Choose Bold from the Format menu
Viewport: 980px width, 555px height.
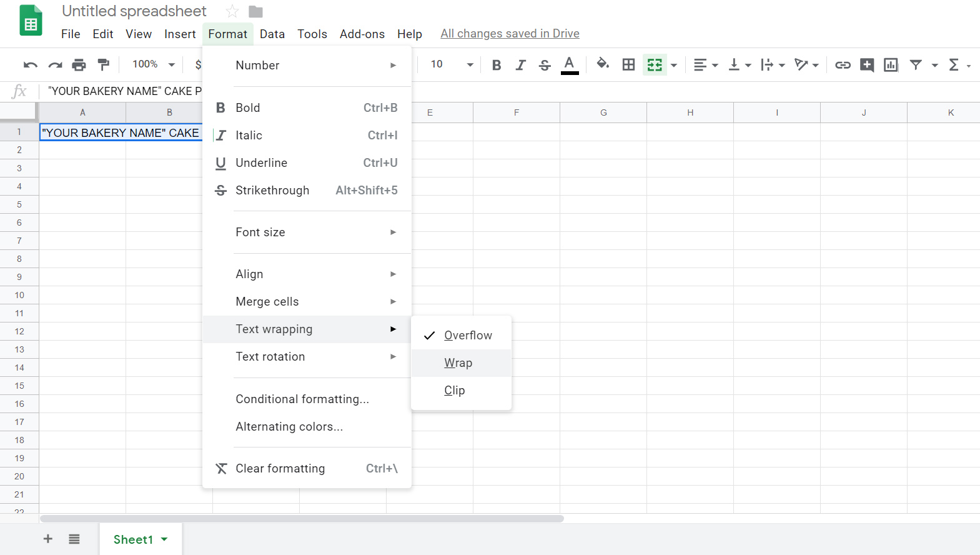point(307,107)
